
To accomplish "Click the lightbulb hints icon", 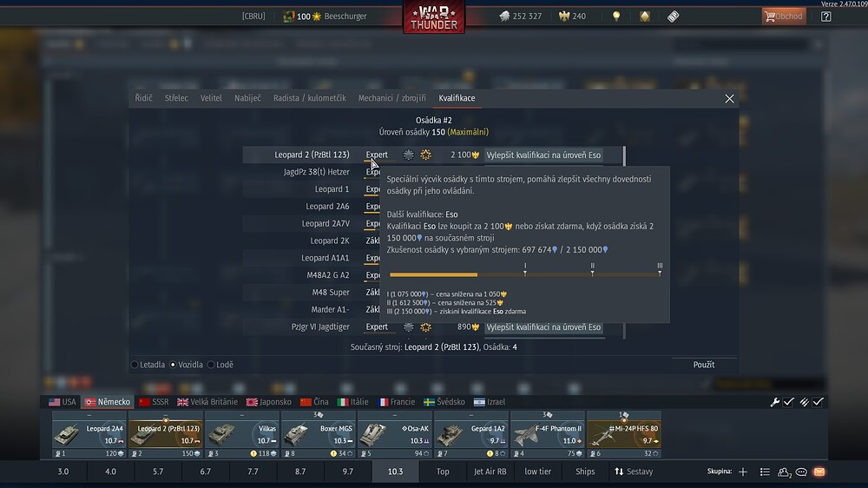I will (x=616, y=16).
